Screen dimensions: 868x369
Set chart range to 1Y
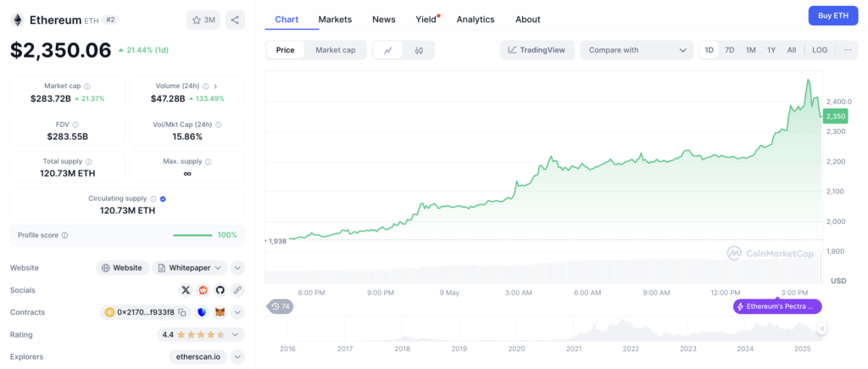pyautogui.click(x=771, y=50)
